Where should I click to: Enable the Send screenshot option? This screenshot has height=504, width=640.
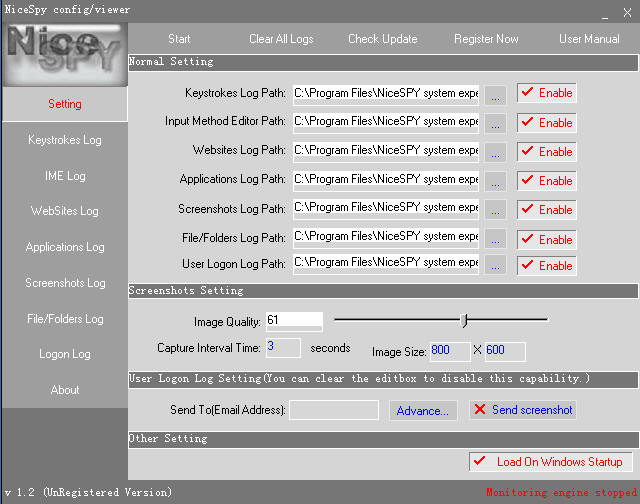click(x=523, y=410)
